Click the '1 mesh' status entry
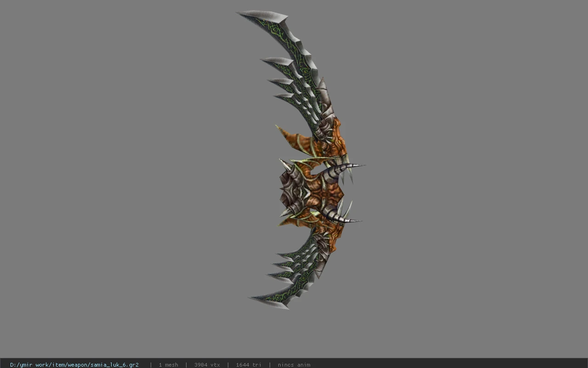Screen dimensions: 588x368 (x=168, y=365)
